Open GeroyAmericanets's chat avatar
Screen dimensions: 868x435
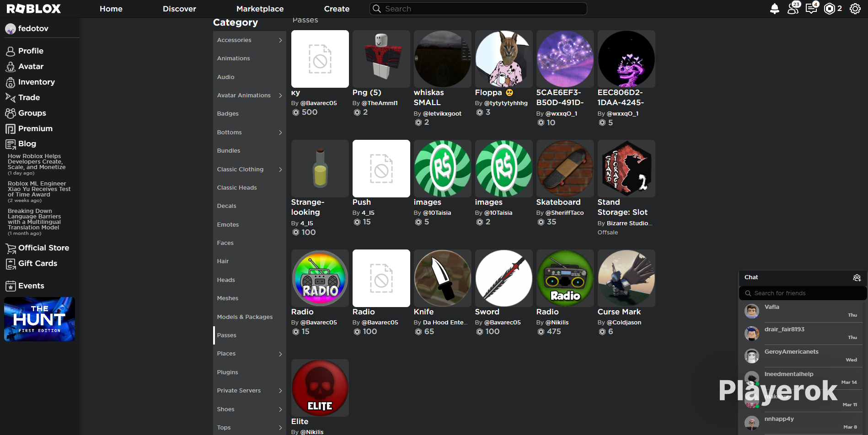click(x=752, y=356)
